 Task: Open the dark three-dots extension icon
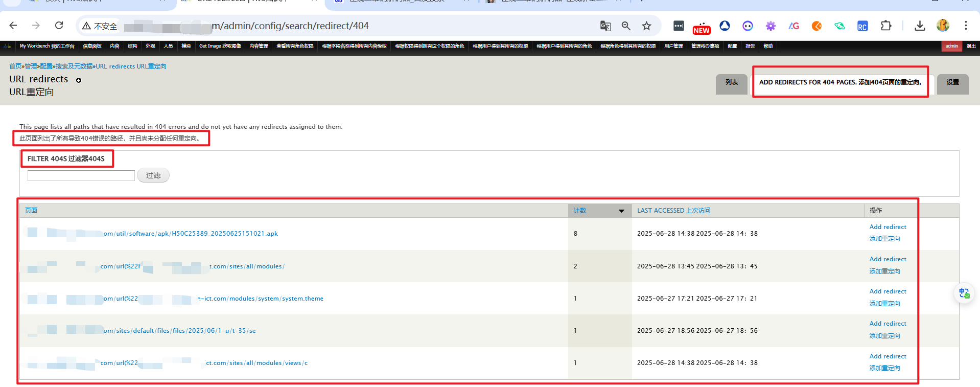(x=679, y=26)
